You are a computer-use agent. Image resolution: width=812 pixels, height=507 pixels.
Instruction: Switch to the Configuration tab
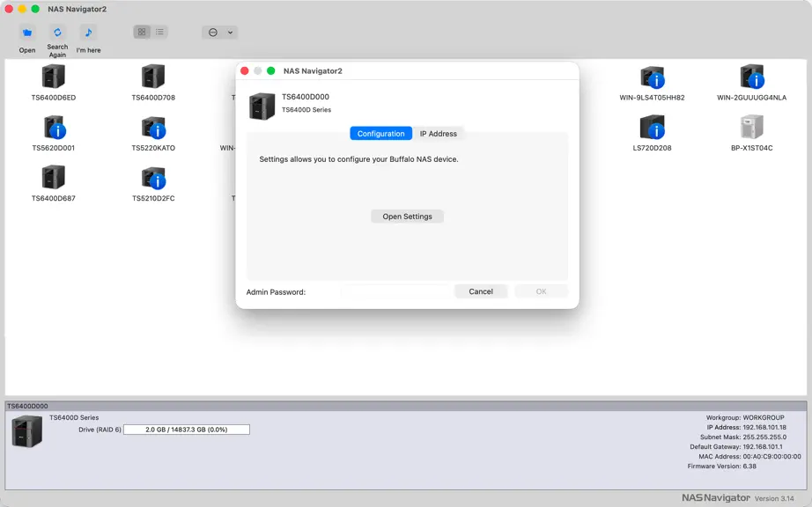click(380, 134)
